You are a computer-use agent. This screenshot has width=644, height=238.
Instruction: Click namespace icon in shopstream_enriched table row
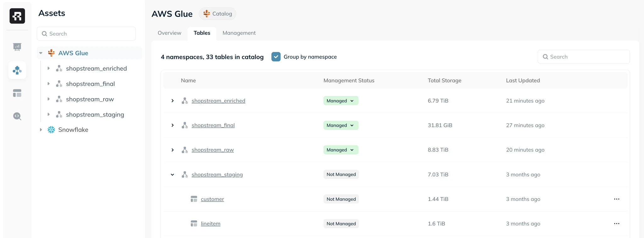coord(185,101)
